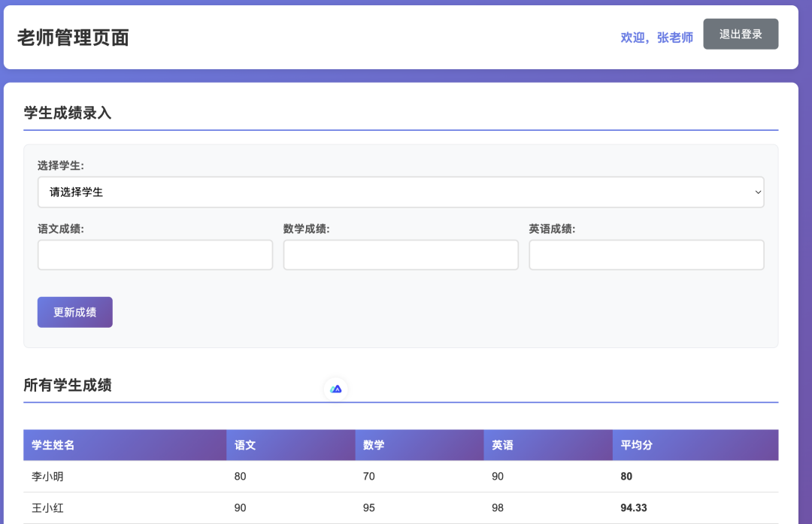Viewport: 812px width, 524px height.
Task: Click the app logo icon above the grades table
Action: 336,388
